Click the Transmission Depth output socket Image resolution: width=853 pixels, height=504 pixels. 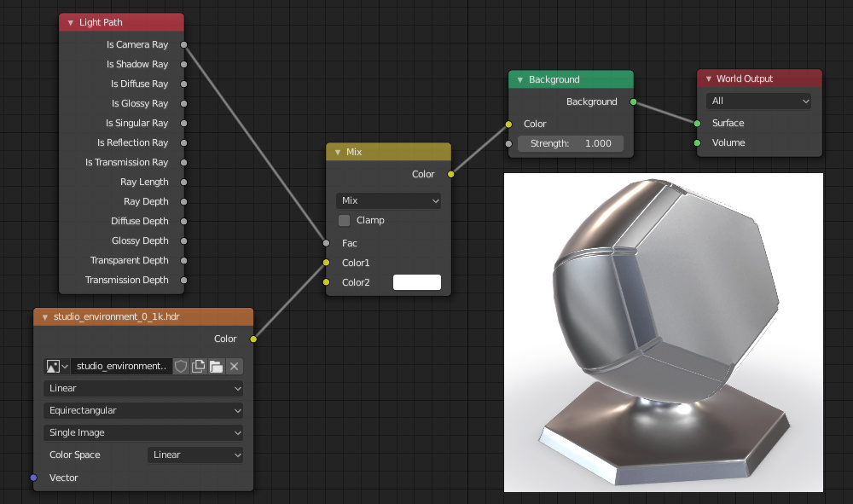pos(184,280)
